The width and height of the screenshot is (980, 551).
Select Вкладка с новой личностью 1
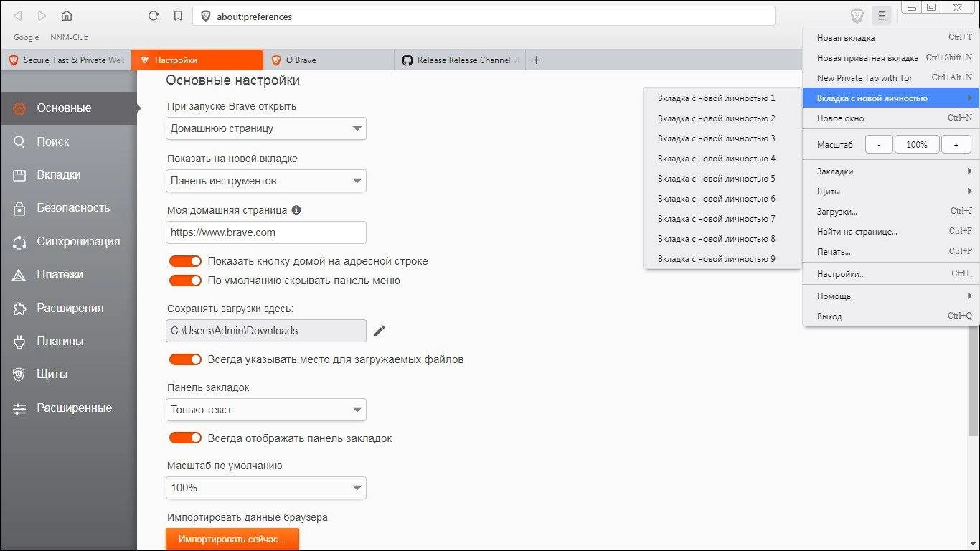click(722, 98)
